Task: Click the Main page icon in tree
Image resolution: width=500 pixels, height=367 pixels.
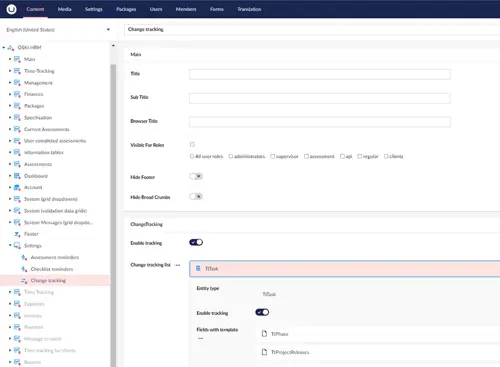Action: point(17,59)
